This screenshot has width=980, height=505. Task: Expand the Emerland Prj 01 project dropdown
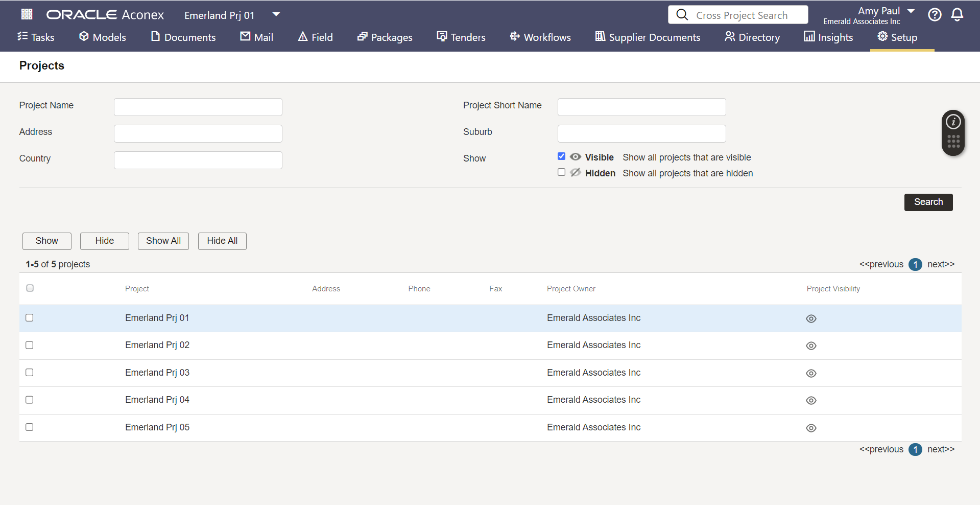pyautogui.click(x=276, y=14)
